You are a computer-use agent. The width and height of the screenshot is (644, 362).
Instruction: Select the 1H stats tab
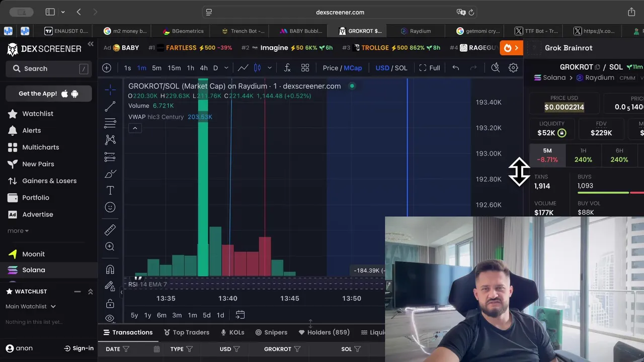click(x=583, y=155)
